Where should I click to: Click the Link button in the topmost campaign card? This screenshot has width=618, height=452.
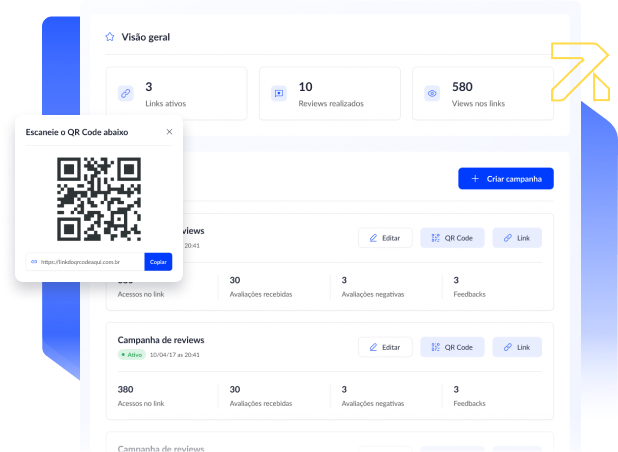coord(517,238)
